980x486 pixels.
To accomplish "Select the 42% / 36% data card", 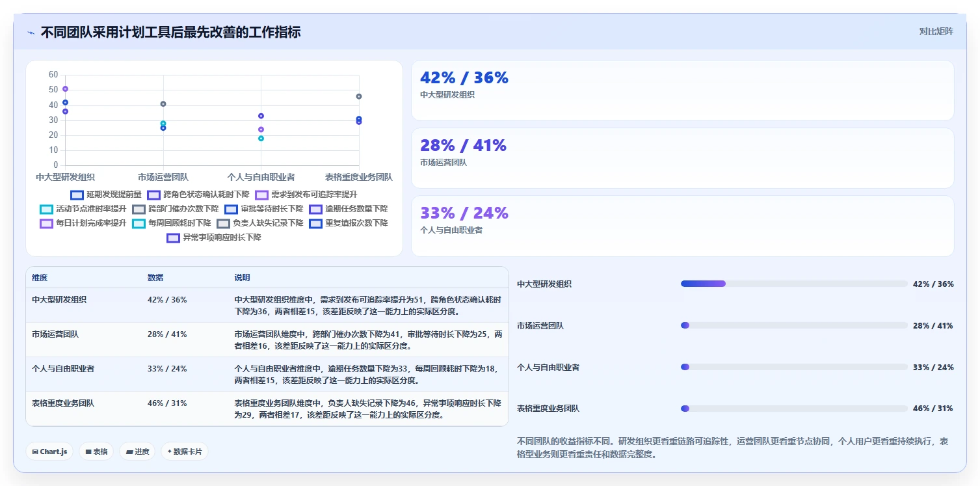I will [683, 90].
